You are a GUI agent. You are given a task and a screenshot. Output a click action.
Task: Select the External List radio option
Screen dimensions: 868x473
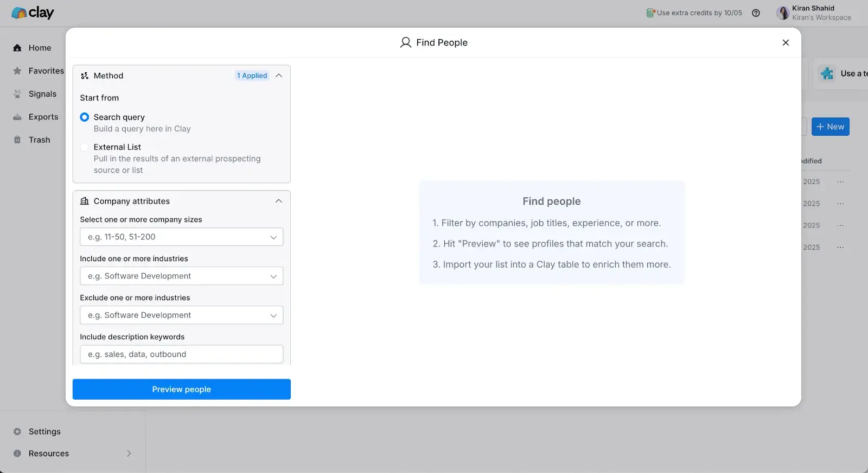pos(85,147)
